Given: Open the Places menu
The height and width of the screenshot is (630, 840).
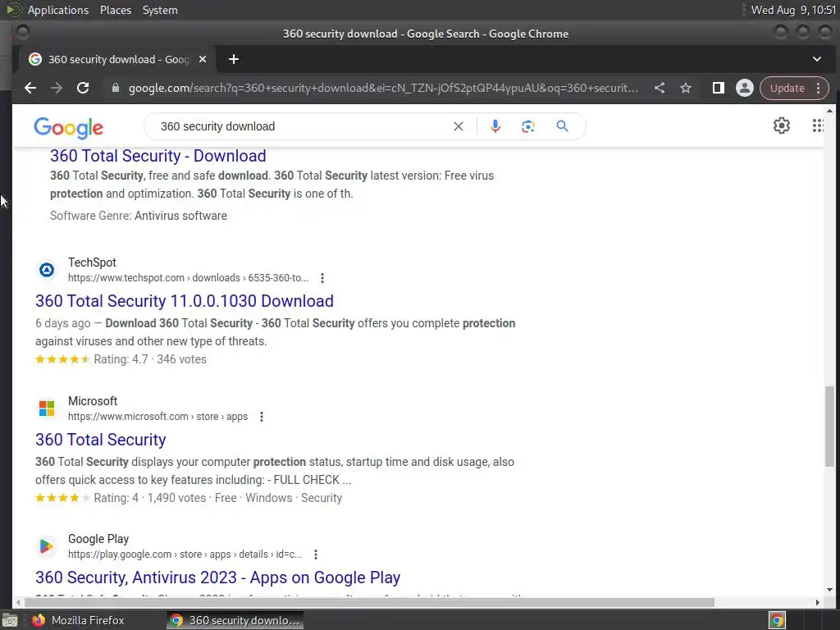Looking at the screenshot, I should tap(115, 10).
